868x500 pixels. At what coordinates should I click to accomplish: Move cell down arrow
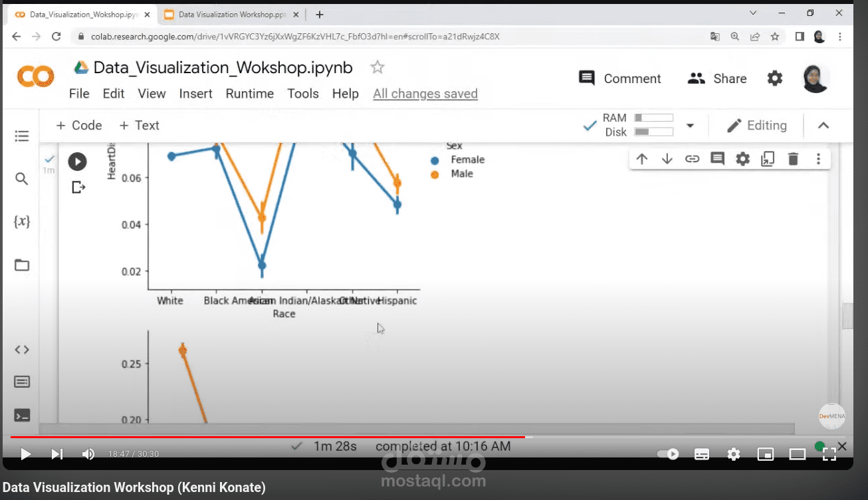coord(667,159)
